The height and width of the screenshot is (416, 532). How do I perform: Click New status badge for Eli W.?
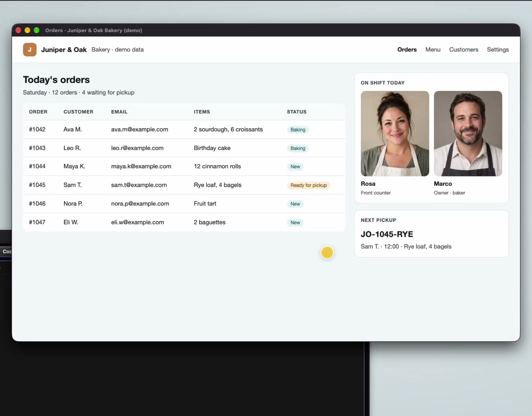295,223
